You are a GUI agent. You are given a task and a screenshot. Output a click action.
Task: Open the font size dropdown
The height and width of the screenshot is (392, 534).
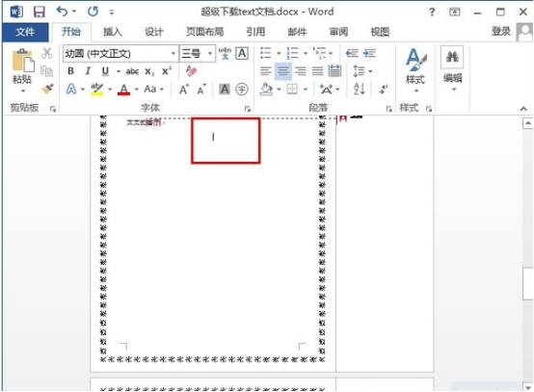coord(210,53)
